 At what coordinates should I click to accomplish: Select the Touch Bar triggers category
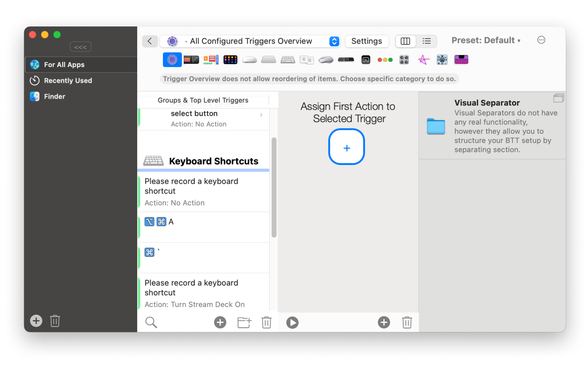[x=191, y=60]
